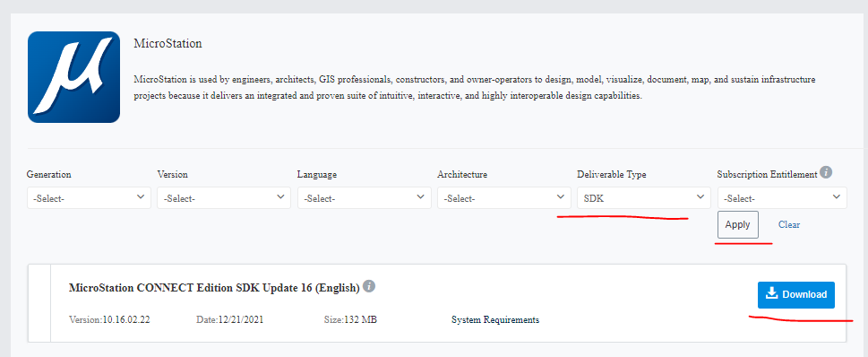The height and width of the screenshot is (357, 868).
Task: Click the download arrow icon in the Download button
Action: pos(773,294)
